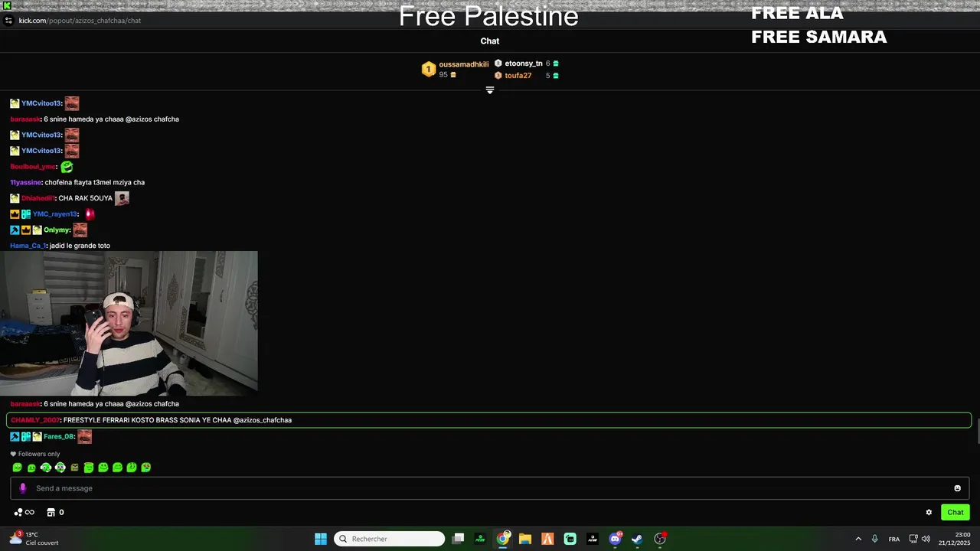
Task: Open Steam from the taskbar
Action: 637,539
